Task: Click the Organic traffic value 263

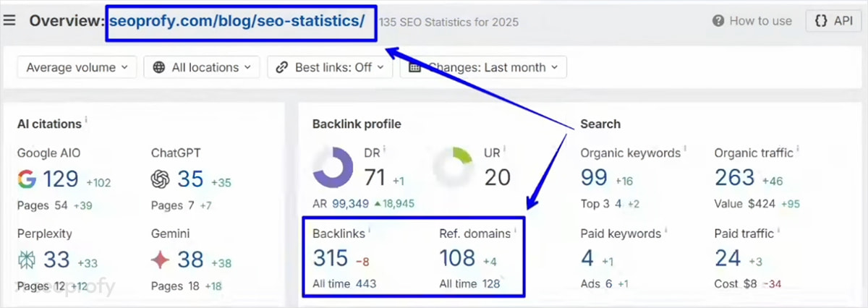Action: [734, 177]
